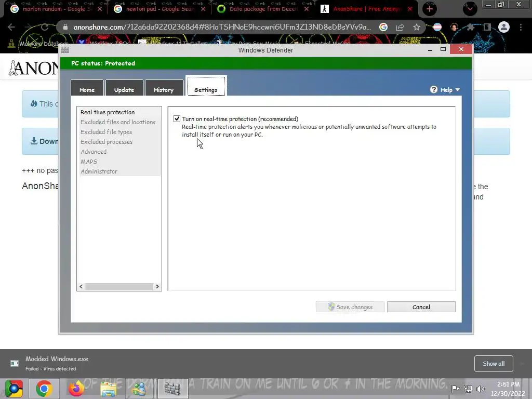Bookmark this page with the star icon
Image resolution: width=532 pixels, height=399 pixels.
tap(417, 27)
